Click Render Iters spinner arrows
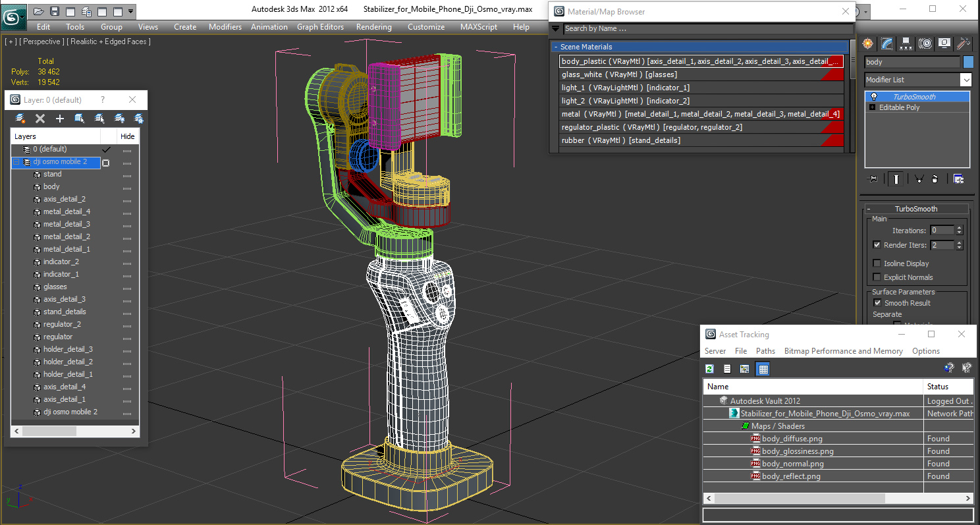This screenshot has height=525, width=980. 959,245
